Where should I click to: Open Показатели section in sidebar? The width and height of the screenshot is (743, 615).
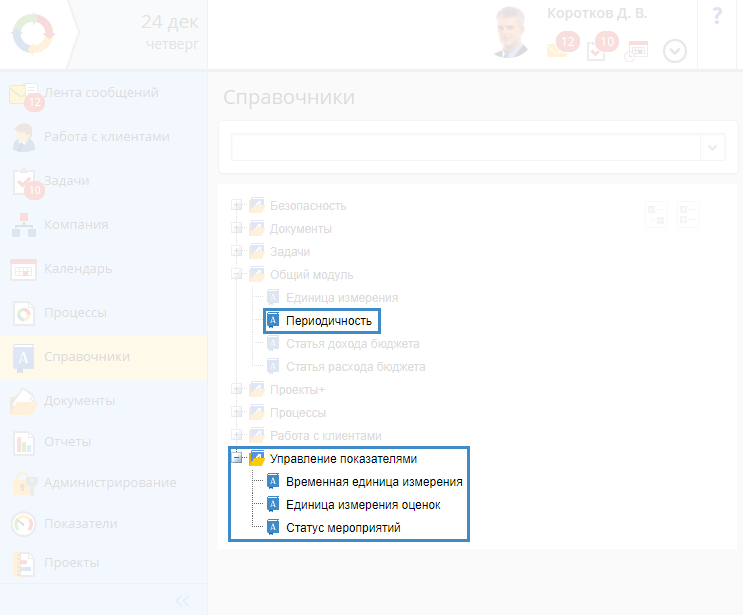103,524
